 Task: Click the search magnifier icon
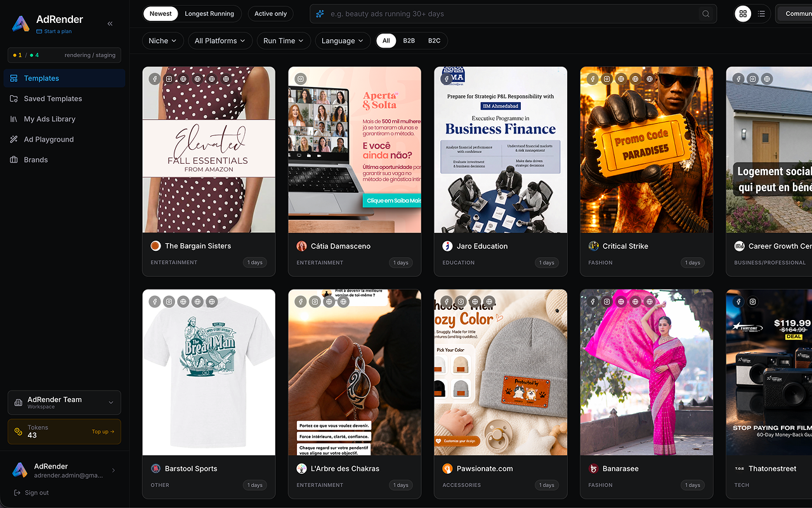[x=706, y=14]
